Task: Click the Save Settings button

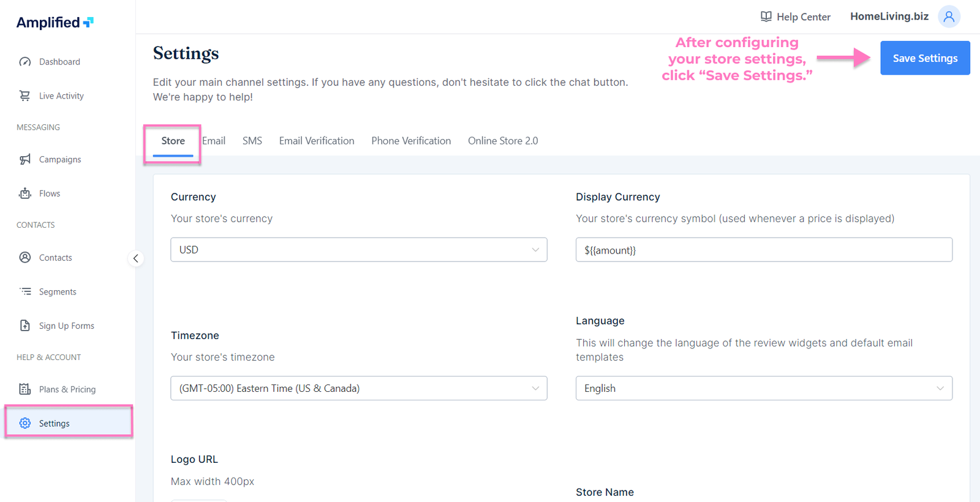Action: coord(925,58)
